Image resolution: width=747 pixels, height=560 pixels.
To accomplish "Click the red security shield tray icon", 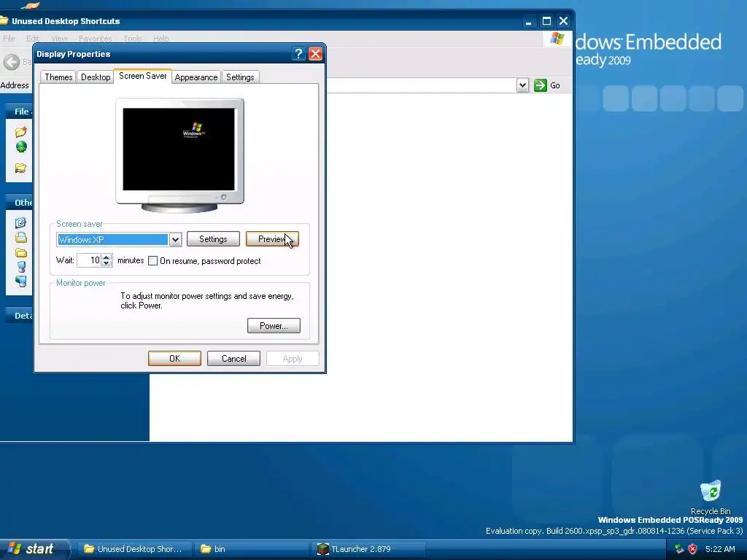I will tap(693, 549).
